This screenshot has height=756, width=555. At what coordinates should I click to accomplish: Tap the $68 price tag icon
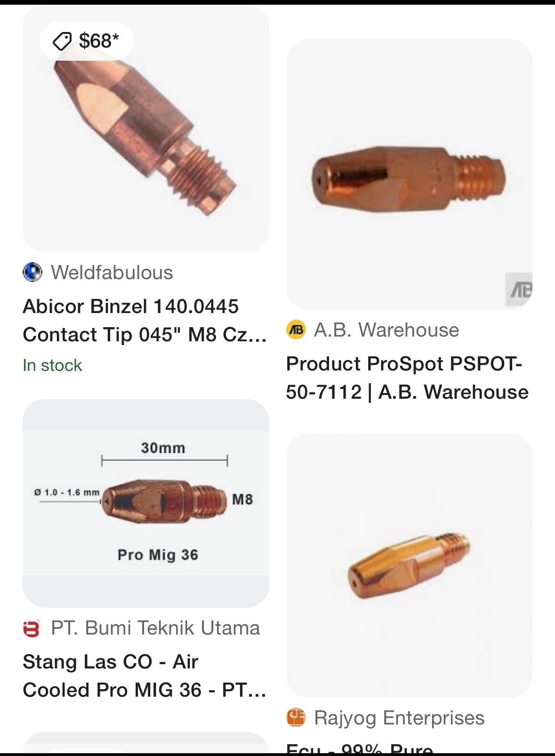tap(62, 41)
